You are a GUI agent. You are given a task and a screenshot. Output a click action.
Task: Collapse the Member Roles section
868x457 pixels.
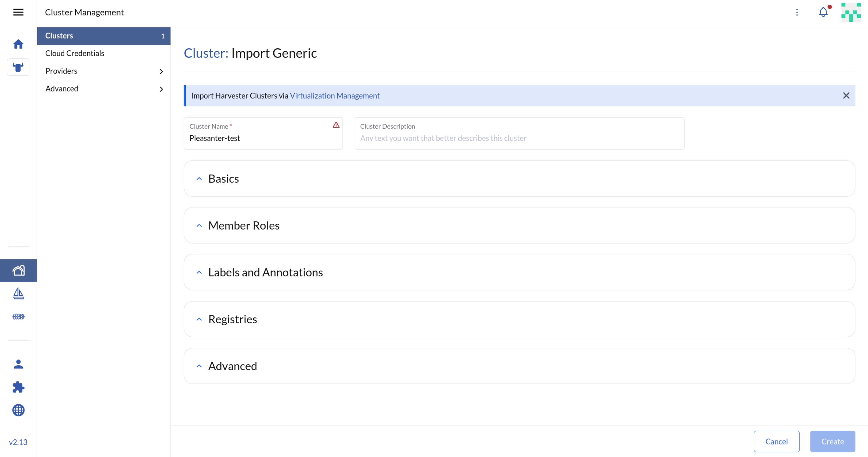[x=199, y=225]
